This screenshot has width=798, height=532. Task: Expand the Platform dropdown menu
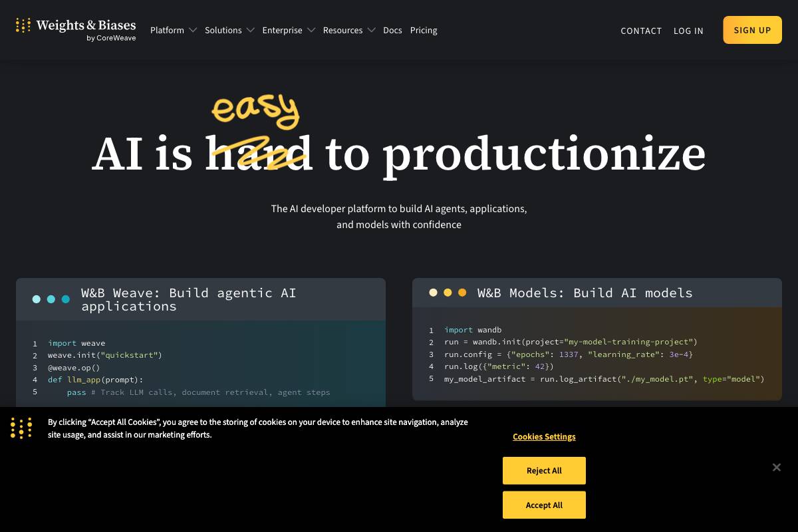[x=173, y=30]
